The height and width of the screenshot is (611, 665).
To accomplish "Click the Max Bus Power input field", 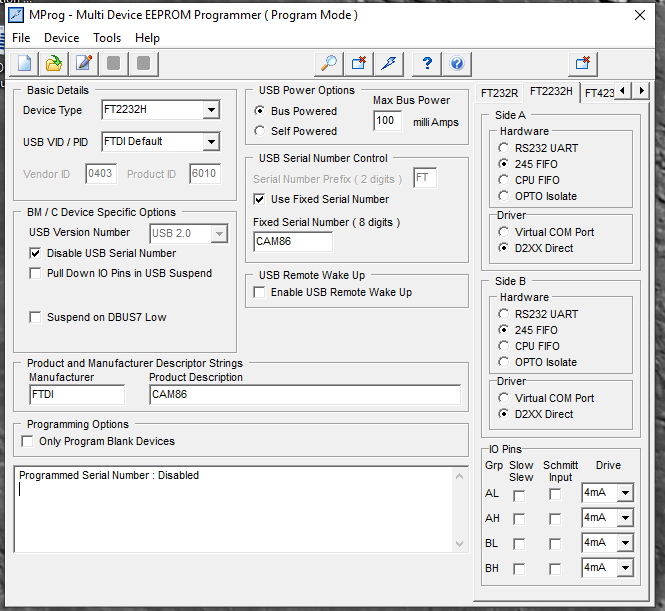I will [x=388, y=121].
